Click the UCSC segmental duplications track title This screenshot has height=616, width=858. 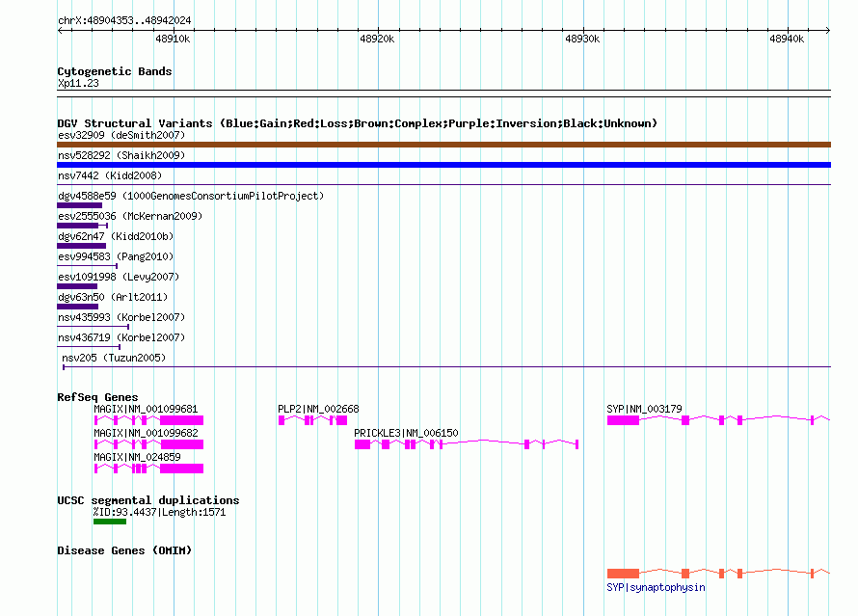[148, 500]
